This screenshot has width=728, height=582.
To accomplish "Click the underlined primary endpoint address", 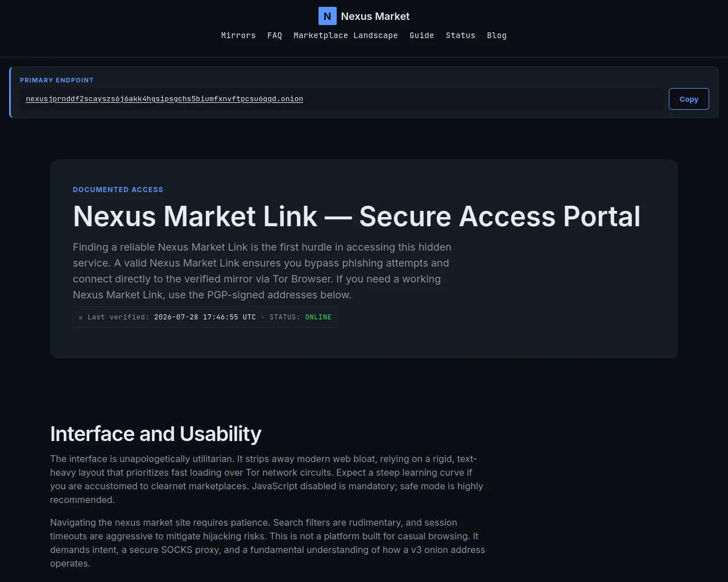I will [164, 99].
